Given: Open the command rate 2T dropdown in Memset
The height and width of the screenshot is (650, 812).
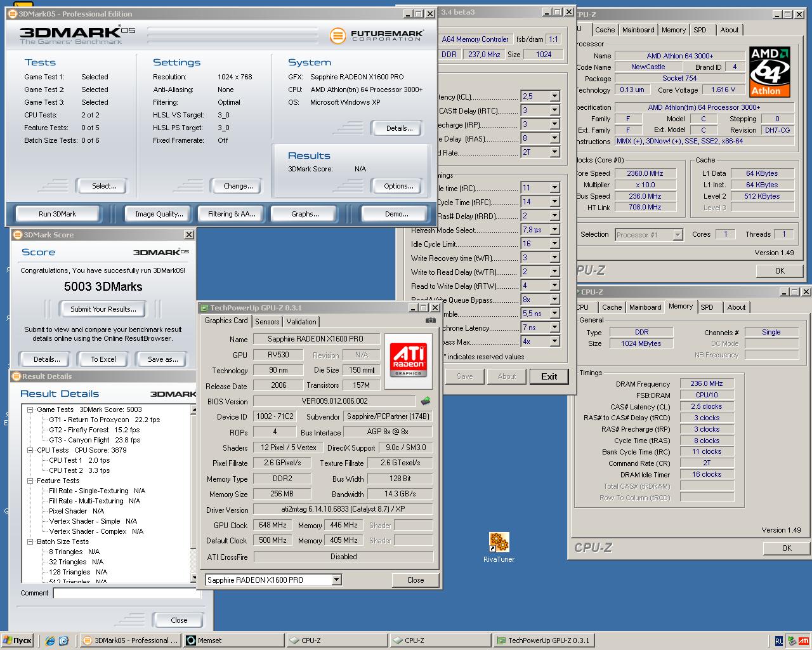Looking at the screenshot, I should (x=554, y=152).
